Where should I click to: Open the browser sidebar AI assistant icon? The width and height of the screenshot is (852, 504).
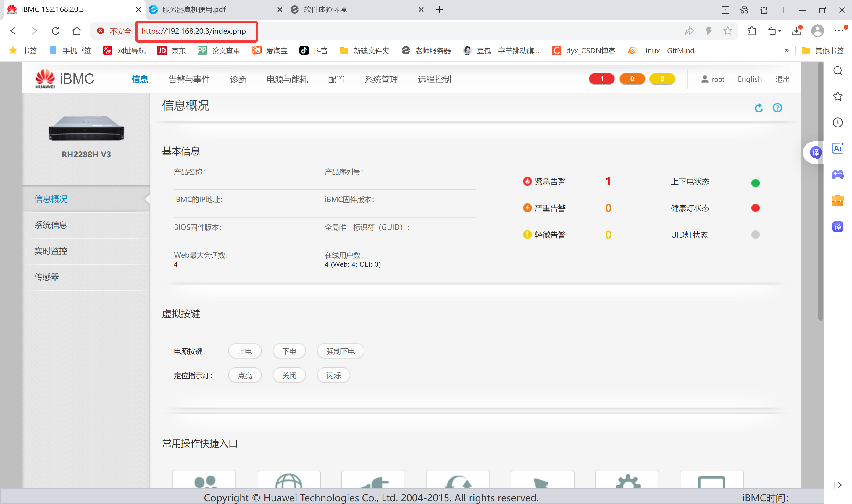click(x=838, y=149)
